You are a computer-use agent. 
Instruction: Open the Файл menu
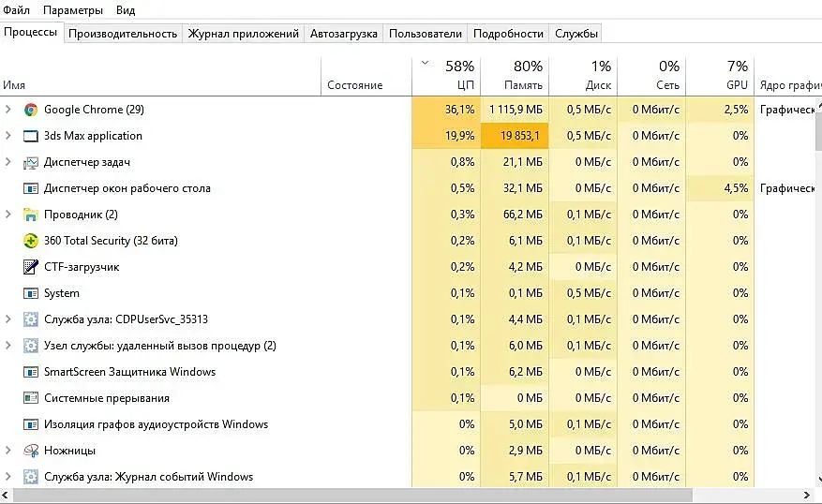16,10
